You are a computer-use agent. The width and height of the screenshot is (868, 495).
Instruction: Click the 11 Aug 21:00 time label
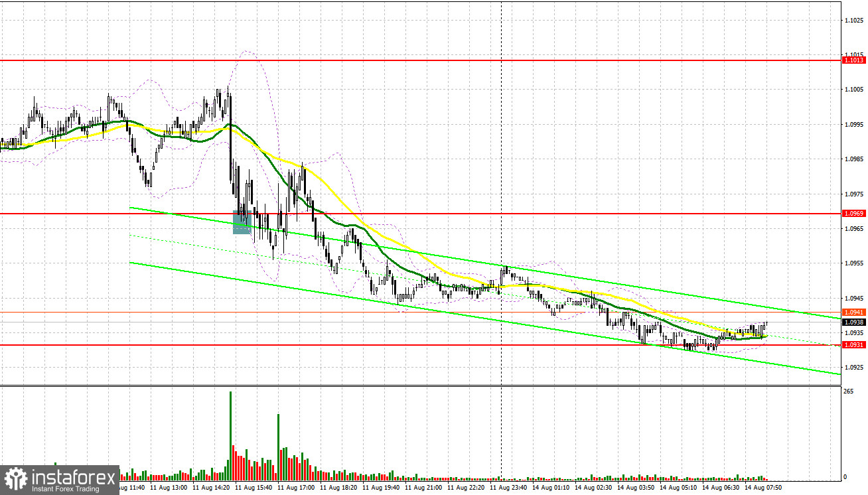click(423, 488)
